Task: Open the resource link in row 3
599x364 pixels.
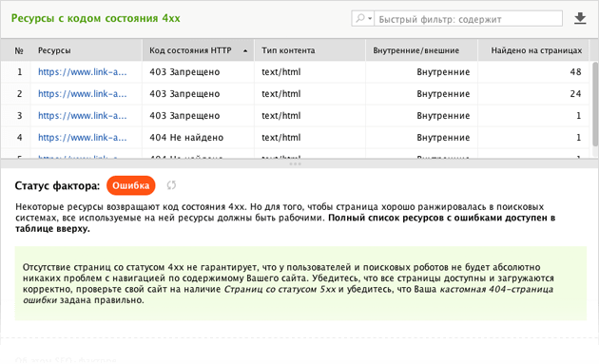Action: click(82, 115)
